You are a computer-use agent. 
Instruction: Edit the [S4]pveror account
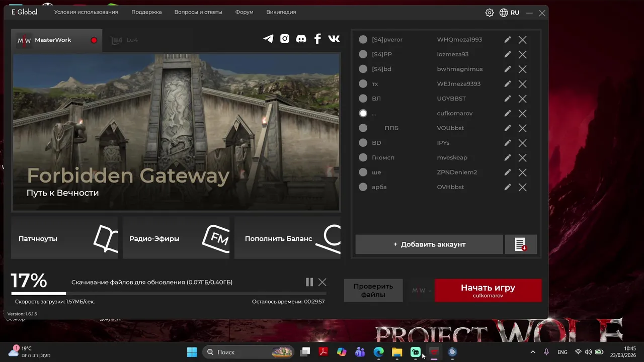(508, 39)
